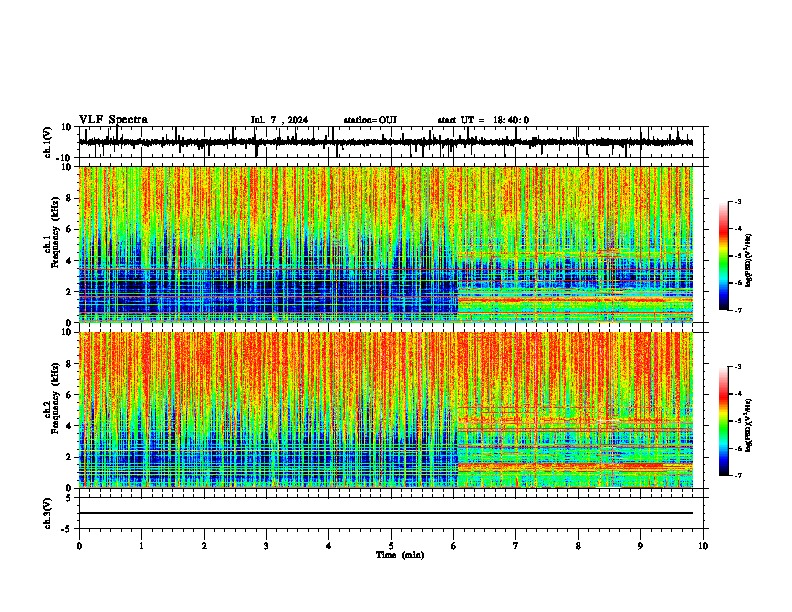Click the 8 kHz tick label of ch.1 spectrogram
The width and height of the screenshot is (792, 612).
[70, 198]
